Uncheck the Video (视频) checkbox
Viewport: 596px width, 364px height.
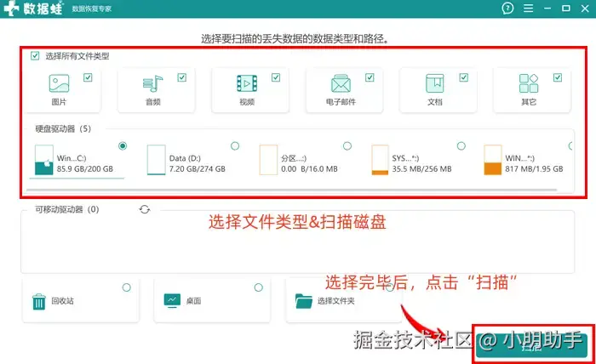[x=276, y=77]
